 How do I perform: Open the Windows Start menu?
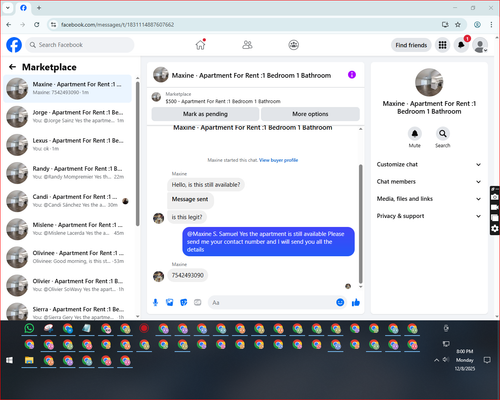(x=9, y=360)
